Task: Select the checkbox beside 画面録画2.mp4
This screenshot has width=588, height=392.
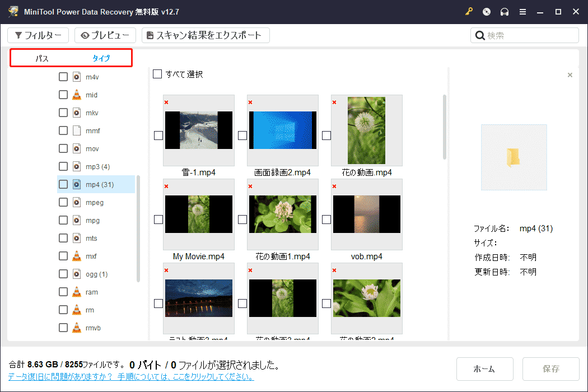Action: [x=242, y=134]
